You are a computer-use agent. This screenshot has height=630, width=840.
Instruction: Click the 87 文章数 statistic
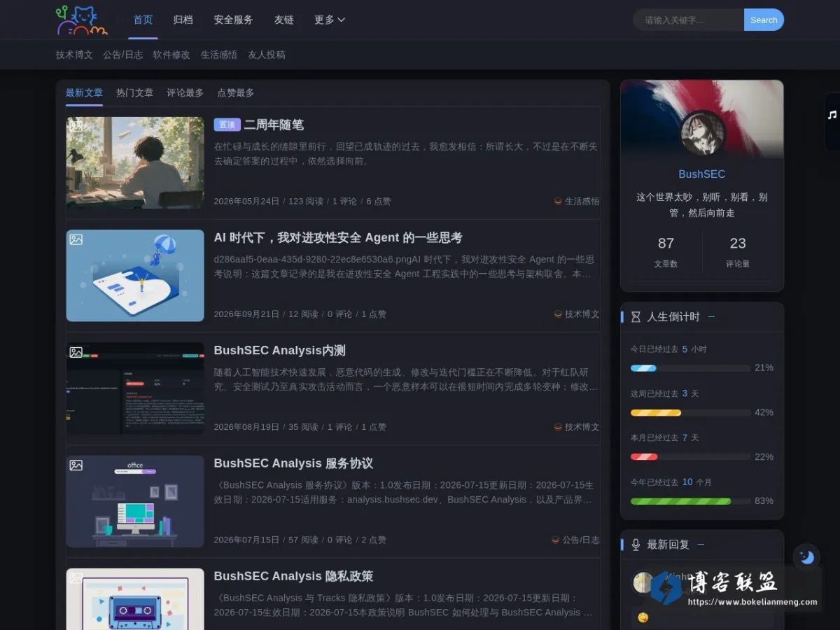(666, 251)
